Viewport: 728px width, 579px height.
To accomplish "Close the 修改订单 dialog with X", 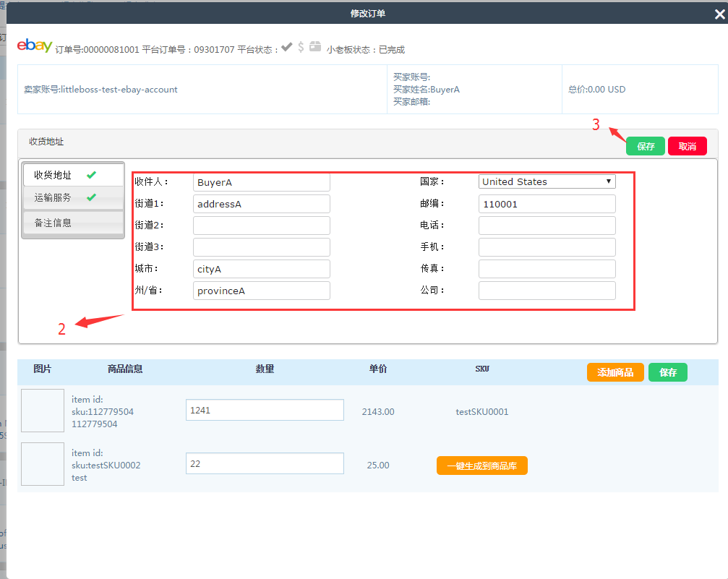I will coord(720,13).
